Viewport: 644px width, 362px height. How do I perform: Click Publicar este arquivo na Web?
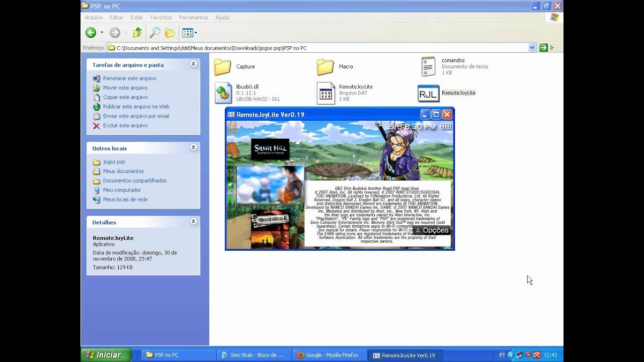click(136, 107)
